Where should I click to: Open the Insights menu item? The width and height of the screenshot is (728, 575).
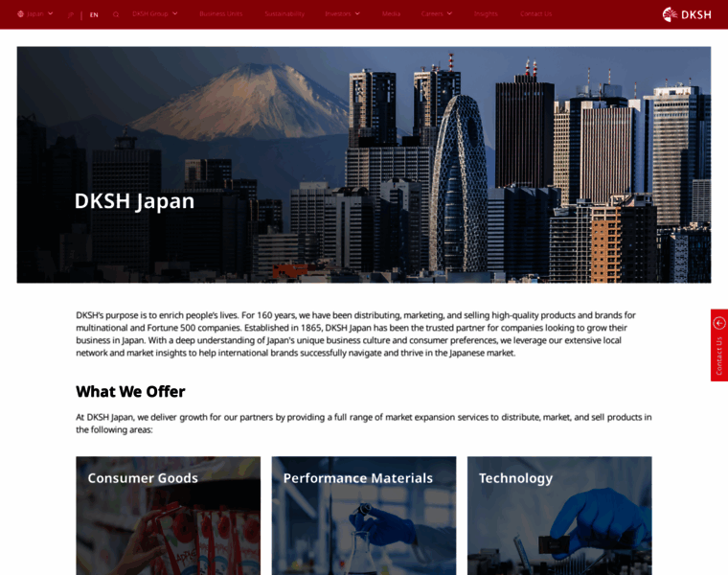(486, 14)
